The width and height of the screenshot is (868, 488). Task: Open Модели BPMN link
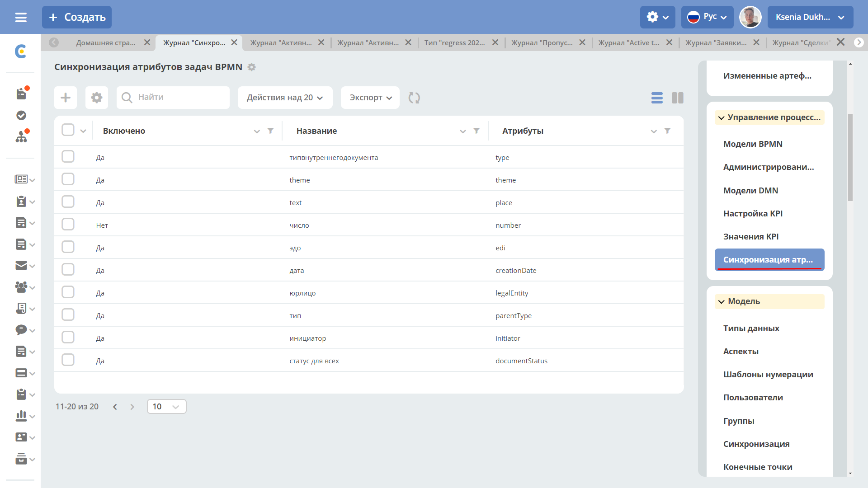coord(753,144)
